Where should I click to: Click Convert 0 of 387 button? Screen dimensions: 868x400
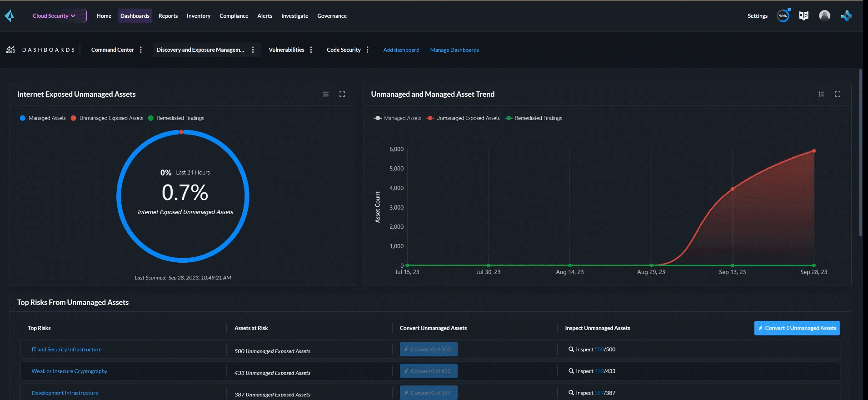(429, 393)
